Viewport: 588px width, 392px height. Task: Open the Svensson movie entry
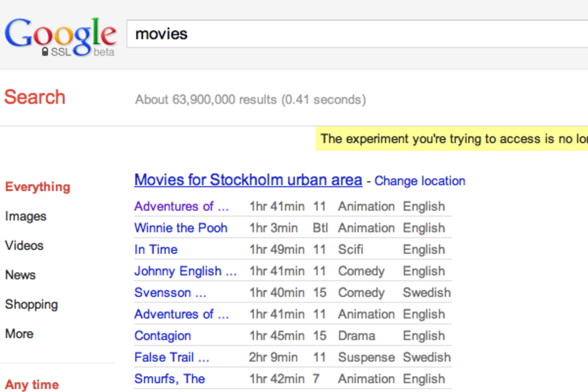pos(170,293)
